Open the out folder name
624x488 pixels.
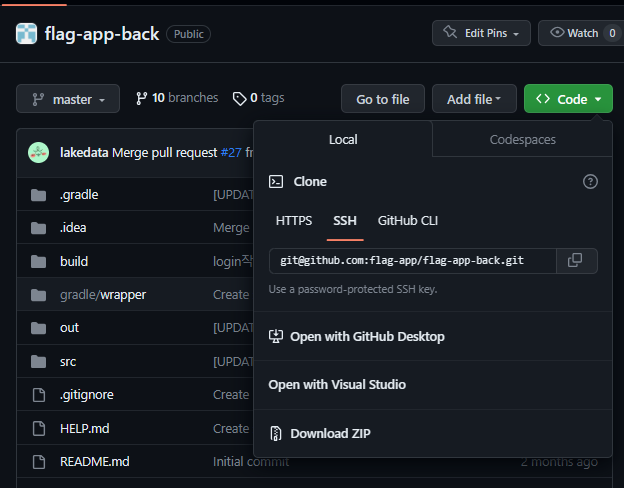click(69, 328)
